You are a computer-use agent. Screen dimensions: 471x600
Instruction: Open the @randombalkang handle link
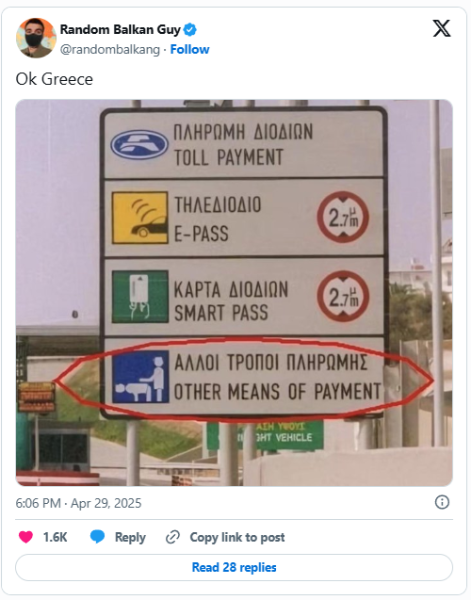[110, 50]
